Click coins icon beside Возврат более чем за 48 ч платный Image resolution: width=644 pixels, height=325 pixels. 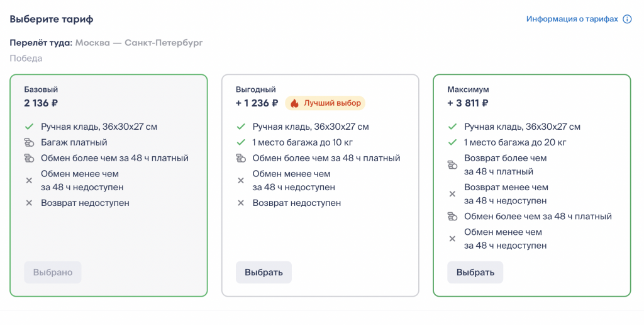pyautogui.click(x=452, y=165)
